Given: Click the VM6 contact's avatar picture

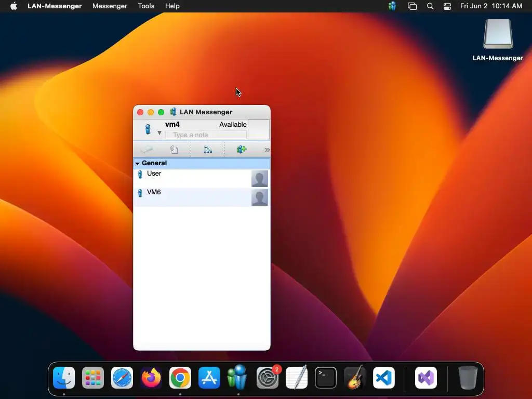Looking at the screenshot, I should (x=260, y=197).
